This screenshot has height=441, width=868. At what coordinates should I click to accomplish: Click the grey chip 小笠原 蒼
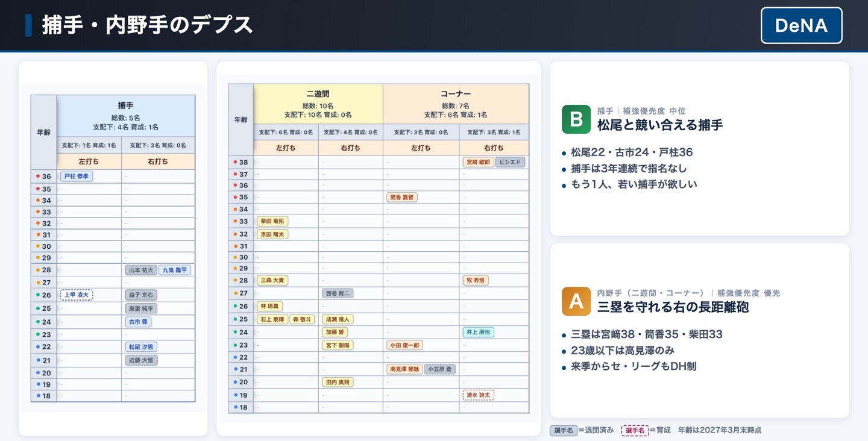440,369
